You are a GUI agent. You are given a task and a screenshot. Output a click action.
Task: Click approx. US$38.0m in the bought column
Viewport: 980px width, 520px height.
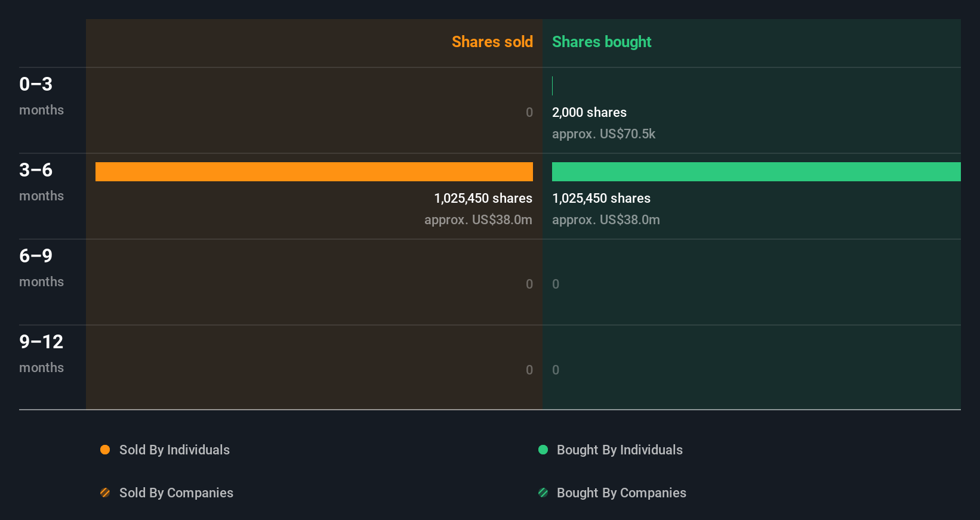tap(606, 219)
